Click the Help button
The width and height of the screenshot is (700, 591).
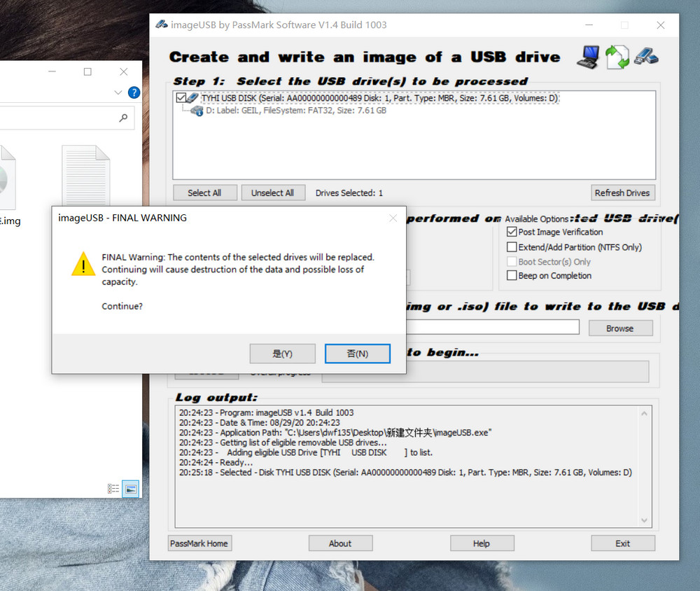(x=482, y=543)
